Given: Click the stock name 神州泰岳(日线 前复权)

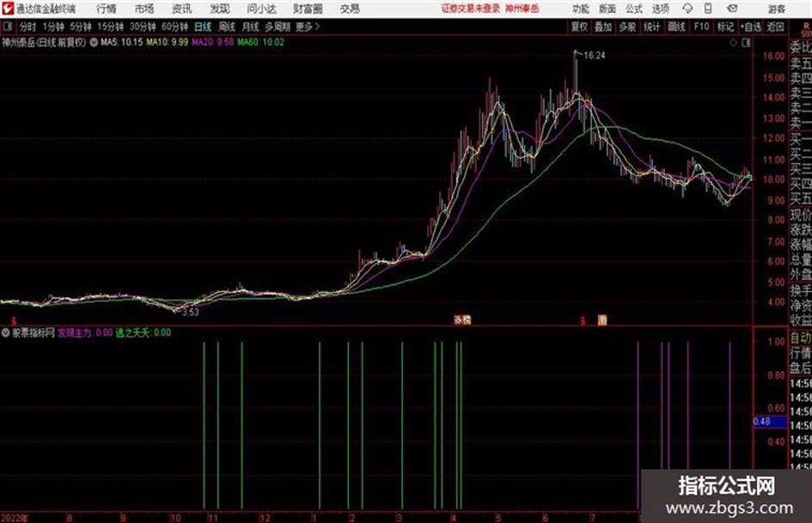Looking at the screenshot, I should click(44, 42).
